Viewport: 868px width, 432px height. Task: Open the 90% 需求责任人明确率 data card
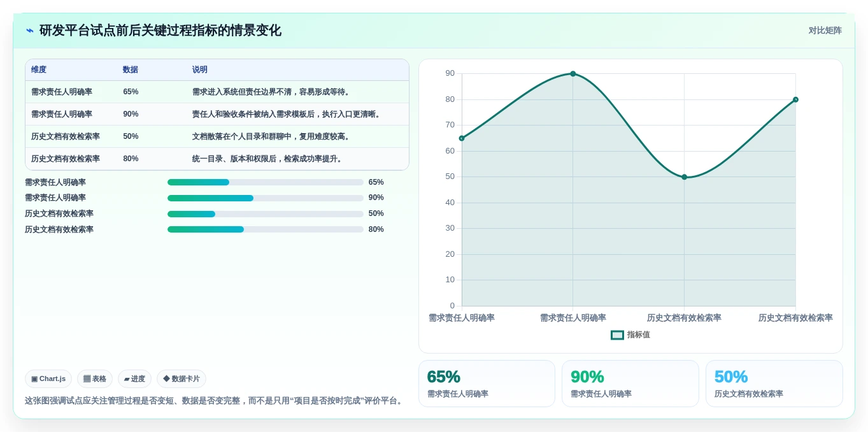coord(630,384)
